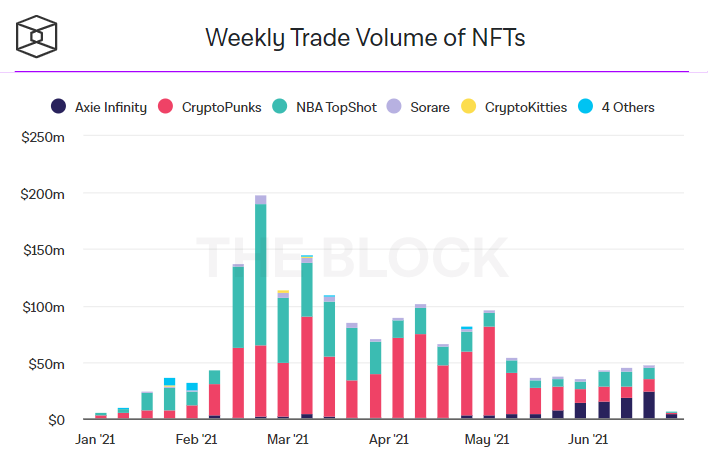
Task: Select the last small bar in late June
Action: (672, 415)
